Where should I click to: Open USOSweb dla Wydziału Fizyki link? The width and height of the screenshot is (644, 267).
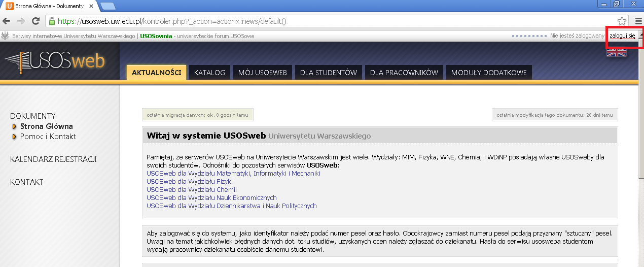point(190,182)
